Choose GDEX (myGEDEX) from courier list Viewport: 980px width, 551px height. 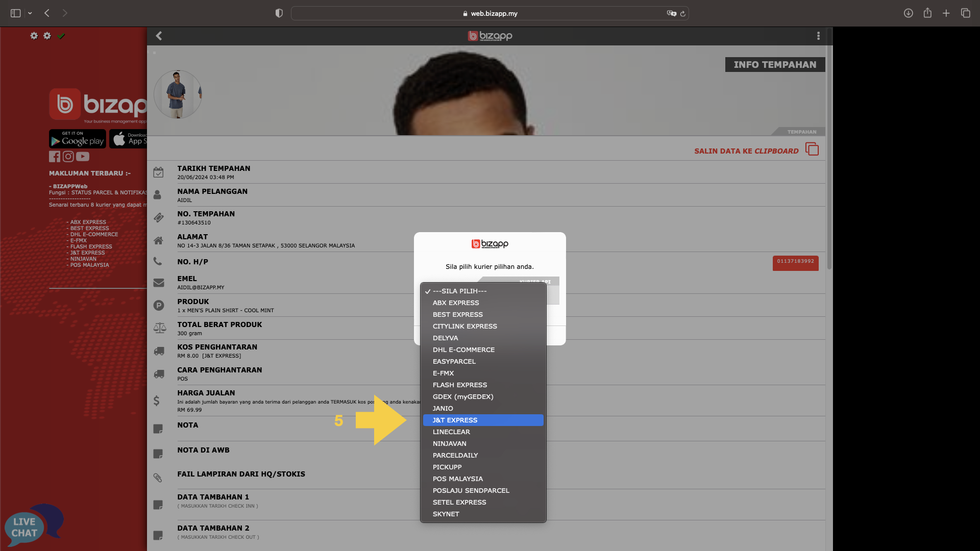pyautogui.click(x=483, y=396)
